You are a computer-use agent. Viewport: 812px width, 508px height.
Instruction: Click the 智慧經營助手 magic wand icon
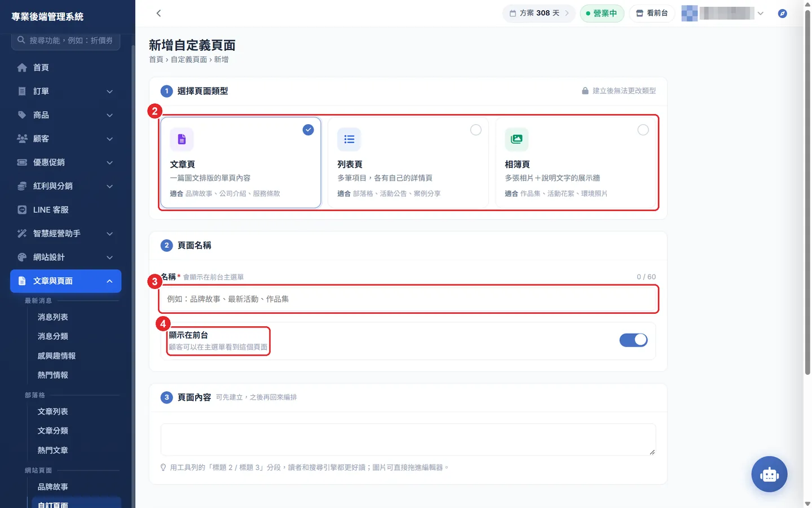(22, 234)
